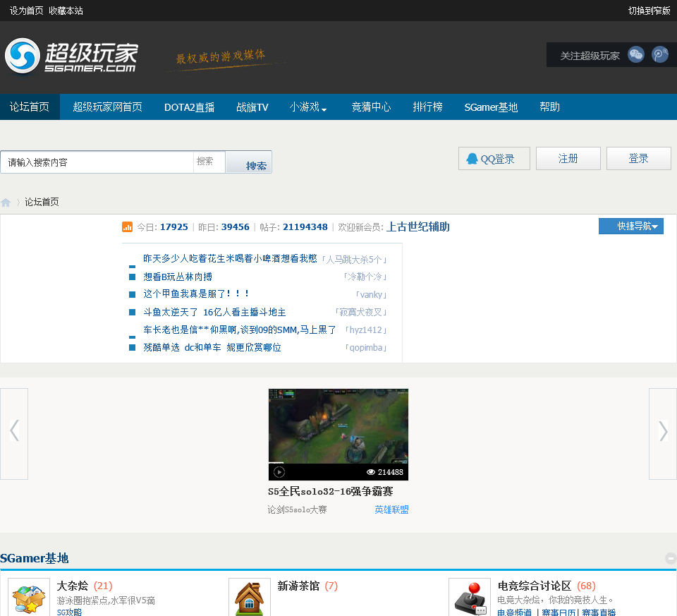Open the S5全民solo video thumbnail

pyautogui.click(x=338, y=434)
